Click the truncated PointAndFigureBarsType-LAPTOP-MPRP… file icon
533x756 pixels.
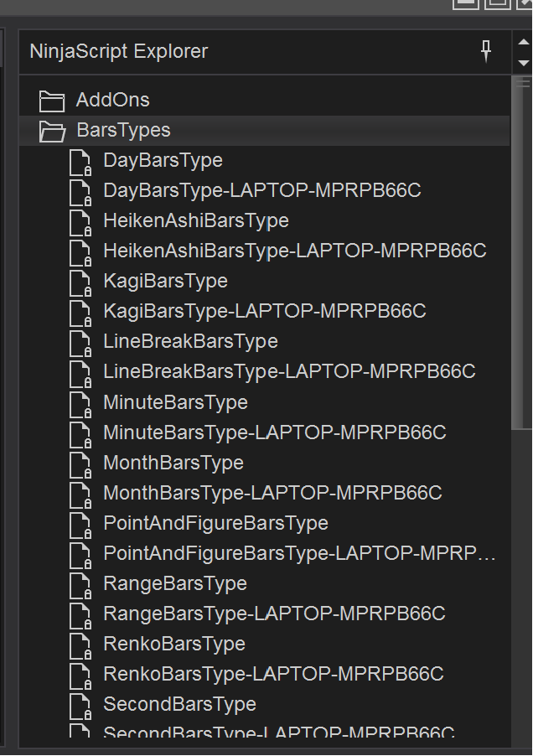[x=80, y=556]
